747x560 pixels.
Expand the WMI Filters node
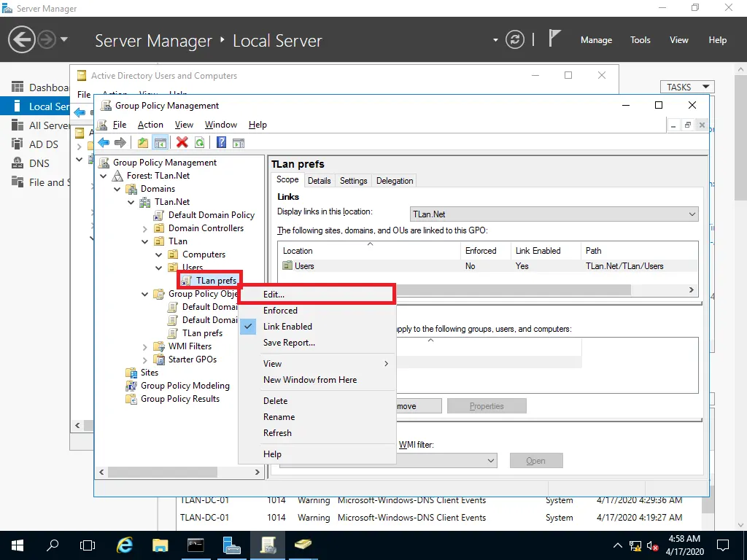click(x=145, y=346)
